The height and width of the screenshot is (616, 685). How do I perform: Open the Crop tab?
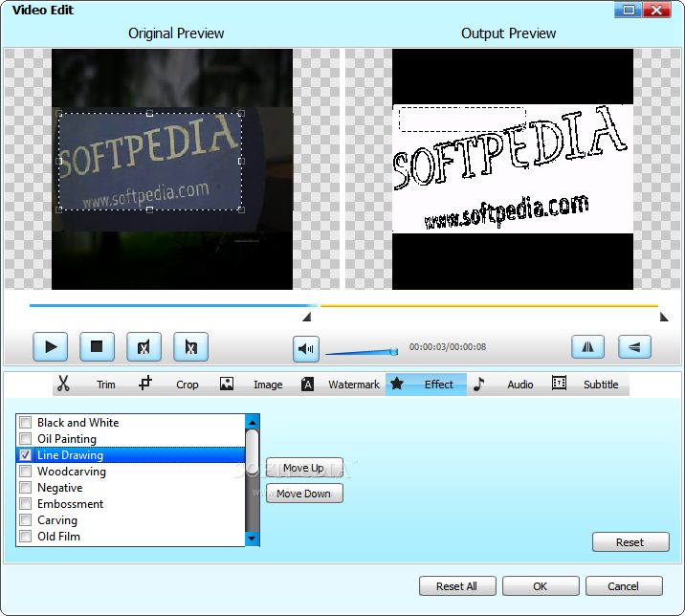[x=187, y=385]
